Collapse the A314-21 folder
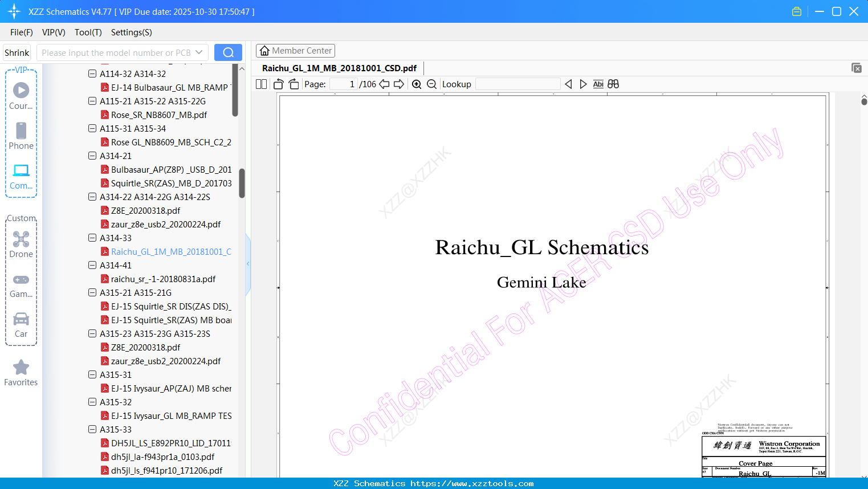 (92, 156)
